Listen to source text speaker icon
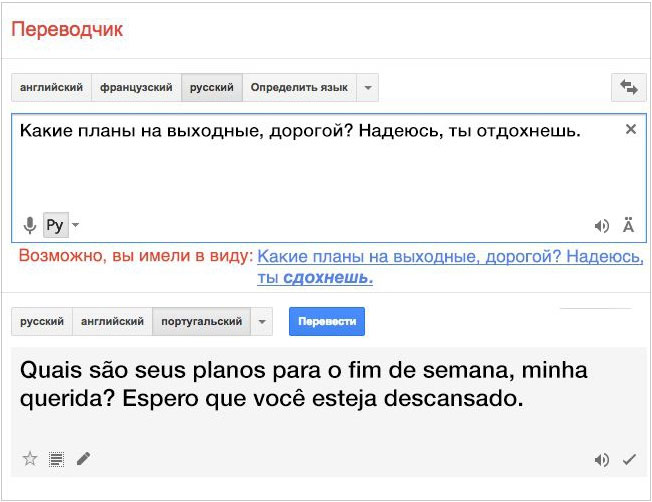Screen dimensions: 652x502 click(602, 226)
